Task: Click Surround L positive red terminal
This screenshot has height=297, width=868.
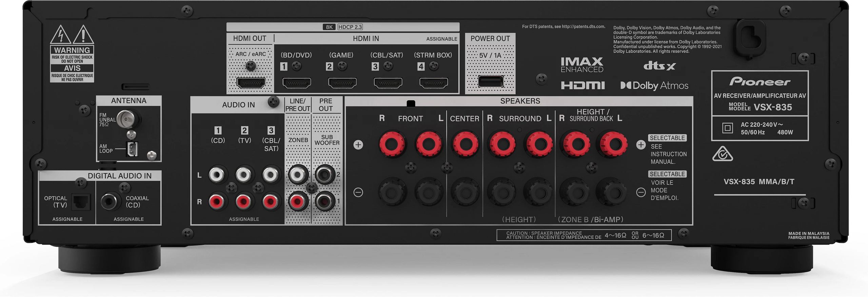Action: point(538,144)
